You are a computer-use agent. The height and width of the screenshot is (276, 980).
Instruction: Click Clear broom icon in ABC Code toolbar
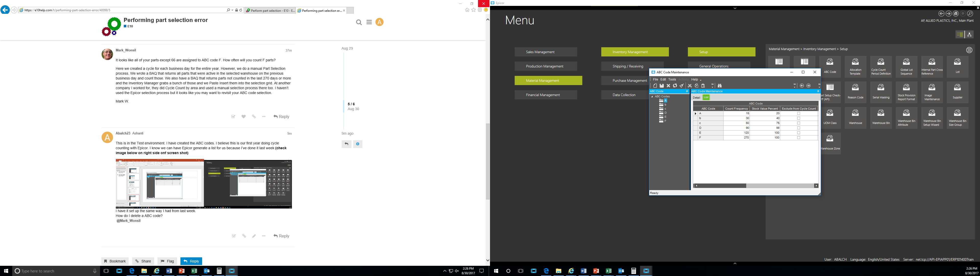[682, 86]
